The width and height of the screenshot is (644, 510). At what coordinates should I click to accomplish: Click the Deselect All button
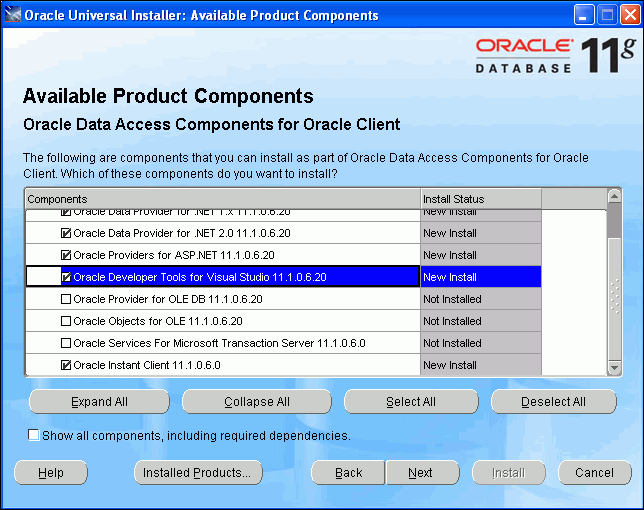(553, 402)
